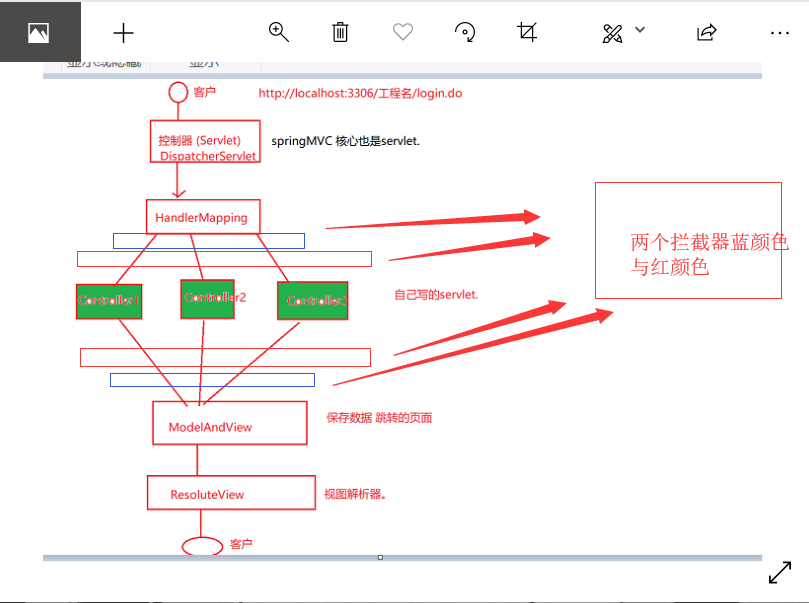Click the 两个拦截器蓝颜色 text
This screenshot has width=809, height=603.
coord(709,242)
